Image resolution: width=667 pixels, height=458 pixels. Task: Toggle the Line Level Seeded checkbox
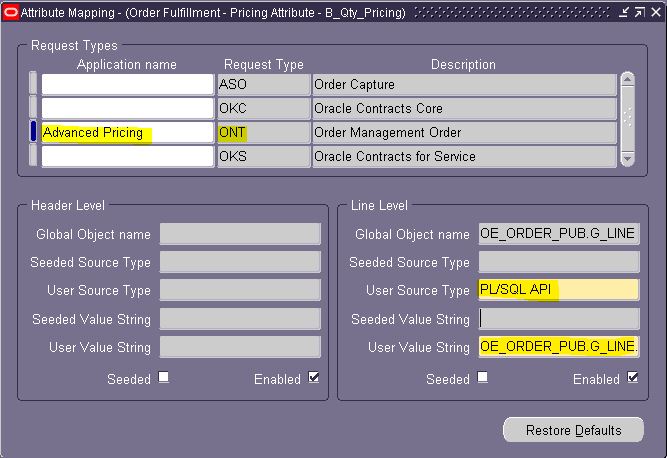[482, 377]
